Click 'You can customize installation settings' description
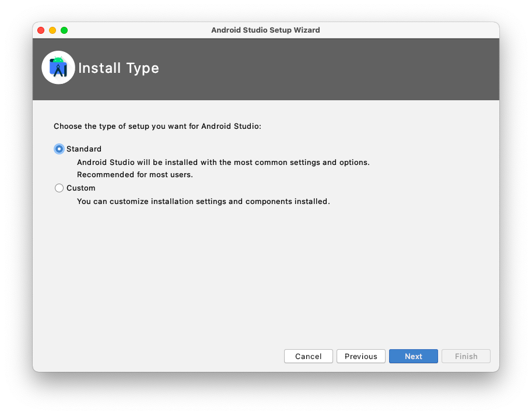This screenshot has height=415, width=532. (203, 202)
